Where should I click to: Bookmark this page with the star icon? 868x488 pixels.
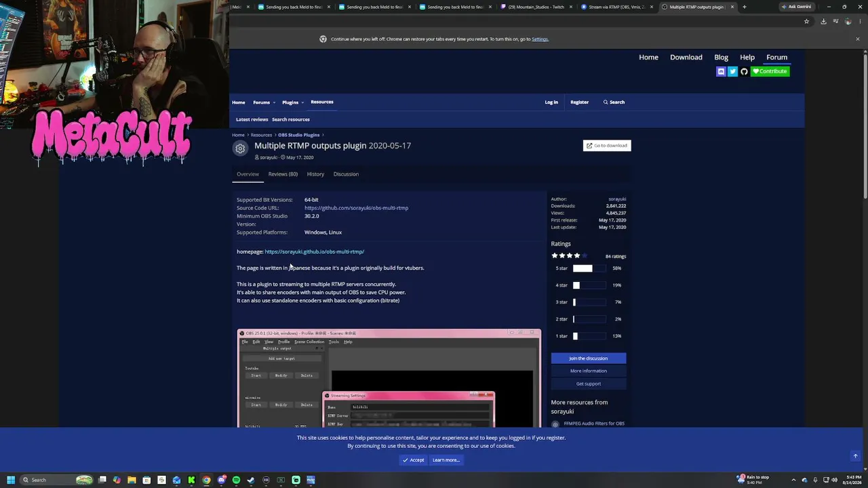806,21
